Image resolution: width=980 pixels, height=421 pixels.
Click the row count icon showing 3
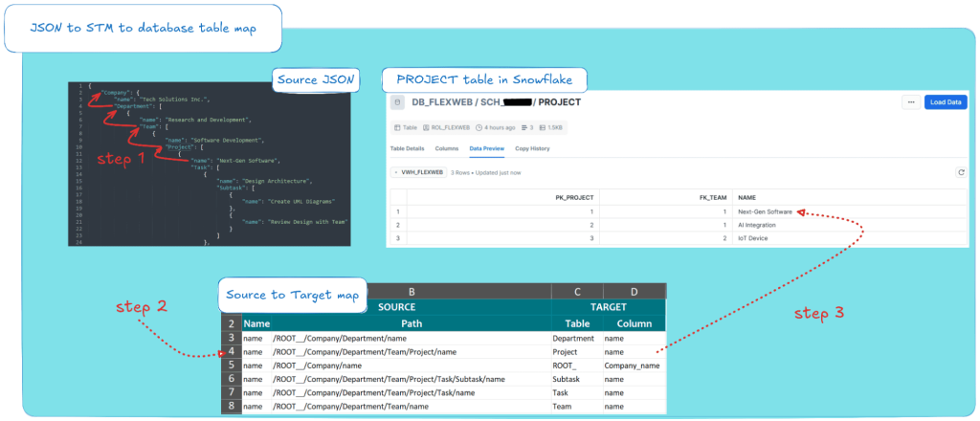pos(523,127)
